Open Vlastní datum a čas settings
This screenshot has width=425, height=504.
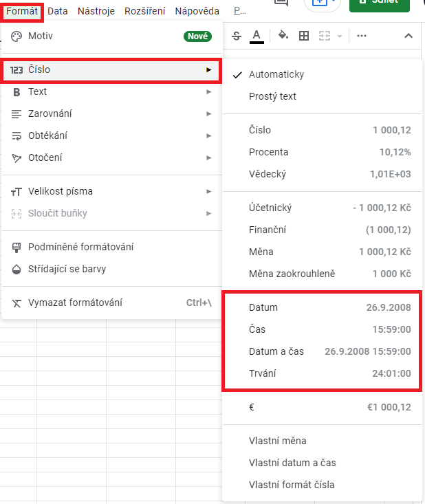pos(292,463)
